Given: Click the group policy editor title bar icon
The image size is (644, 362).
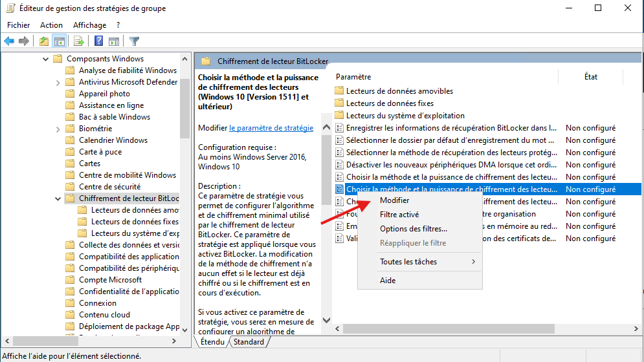Looking at the screenshot, I should (10, 8).
